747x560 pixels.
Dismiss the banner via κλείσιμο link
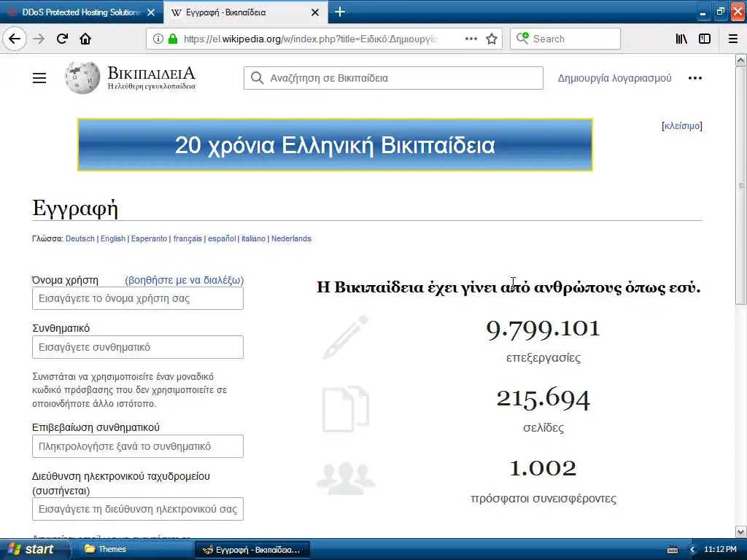pos(682,125)
